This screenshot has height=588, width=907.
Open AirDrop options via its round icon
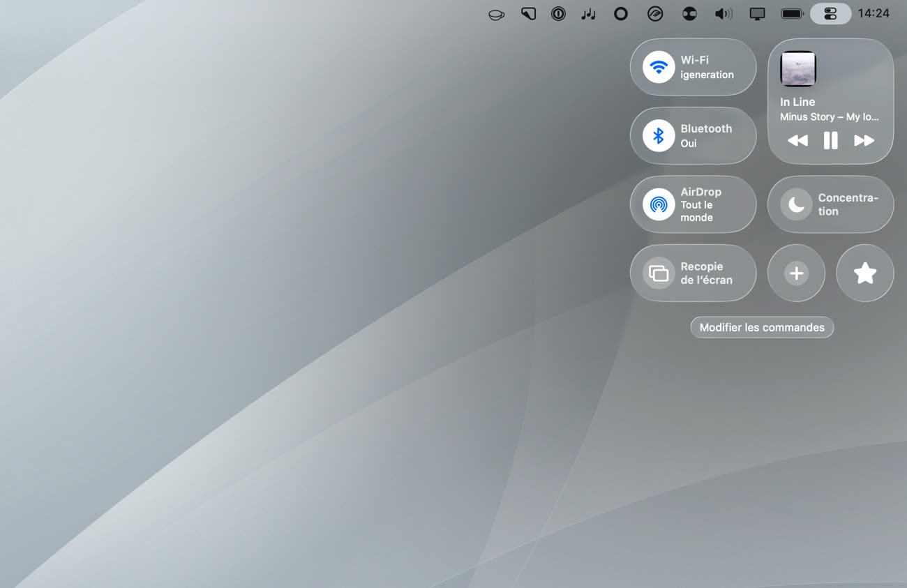[658, 204]
